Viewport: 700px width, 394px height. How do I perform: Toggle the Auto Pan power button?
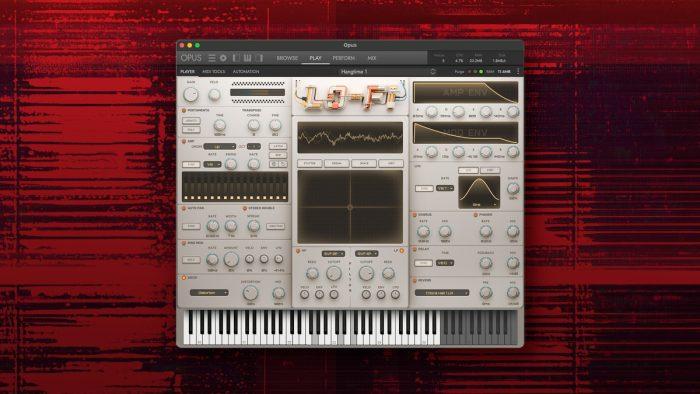click(183, 208)
